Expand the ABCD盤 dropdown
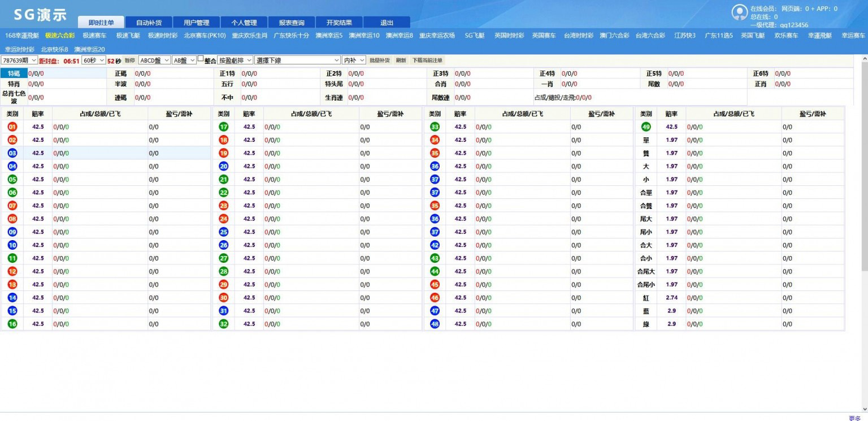868x421 pixels. [154, 60]
